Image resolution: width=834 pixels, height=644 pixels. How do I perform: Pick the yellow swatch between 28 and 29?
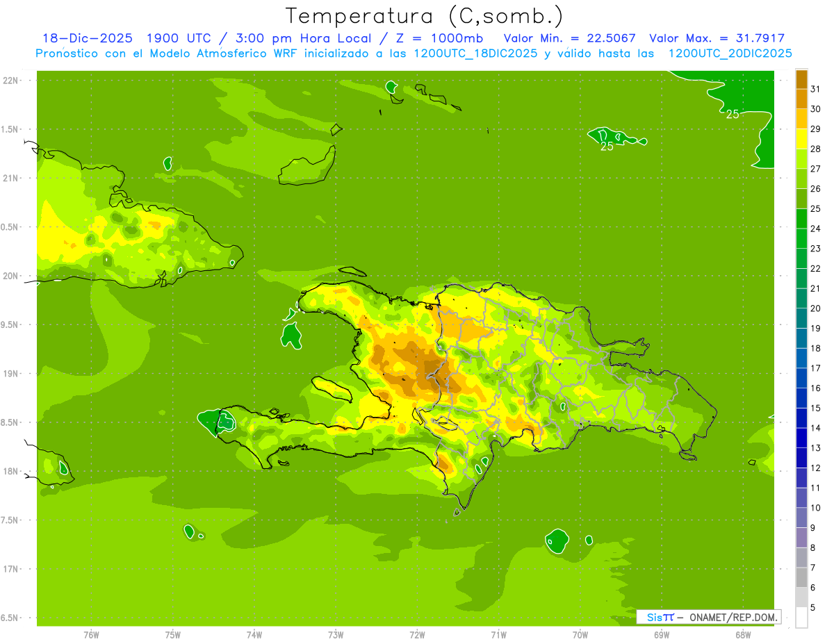pyautogui.click(x=801, y=138)
